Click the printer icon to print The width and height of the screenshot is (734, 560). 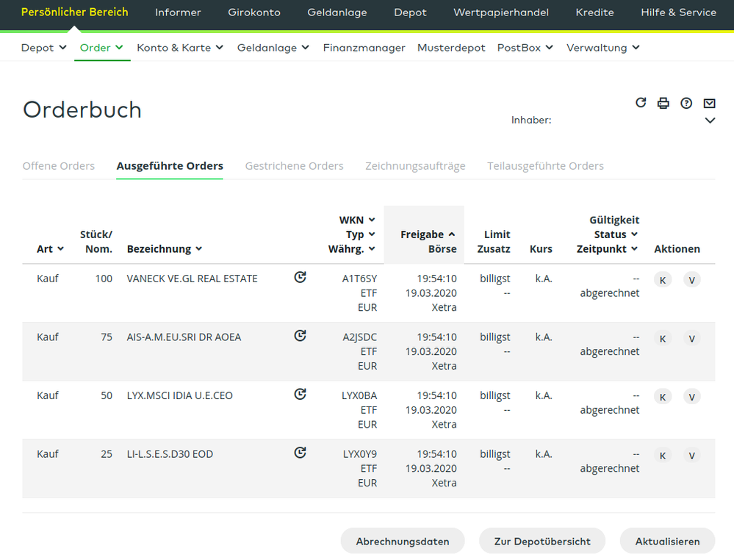[663, 103]
